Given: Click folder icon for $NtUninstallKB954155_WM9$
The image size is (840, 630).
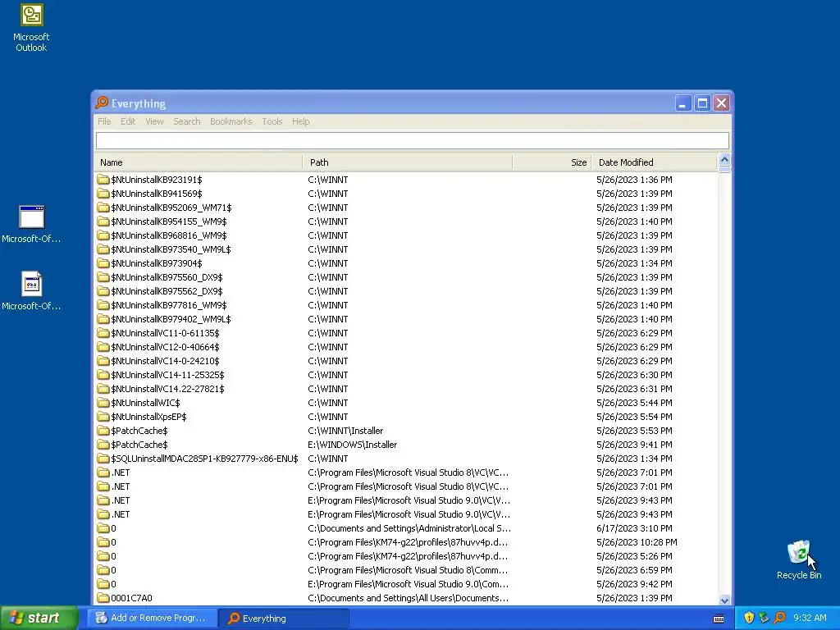Looking at the screenshot, I should tap(103, 221).
